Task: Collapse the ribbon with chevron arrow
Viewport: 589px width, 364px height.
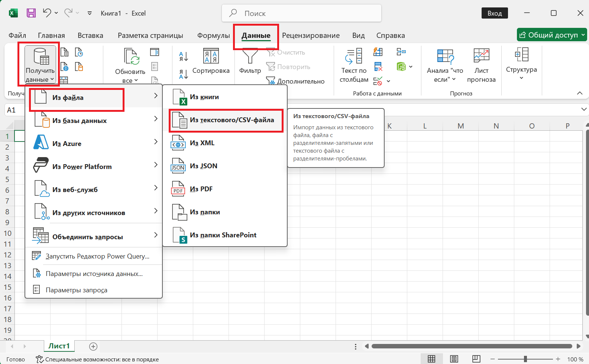Action: (x=580, y=93)
